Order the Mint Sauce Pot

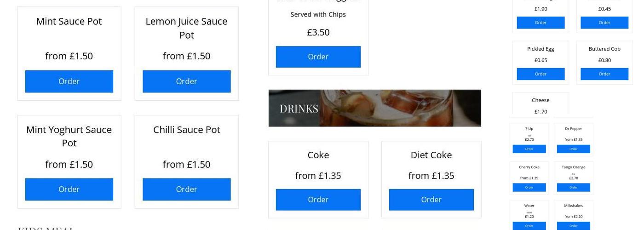(x=69, y=81)
